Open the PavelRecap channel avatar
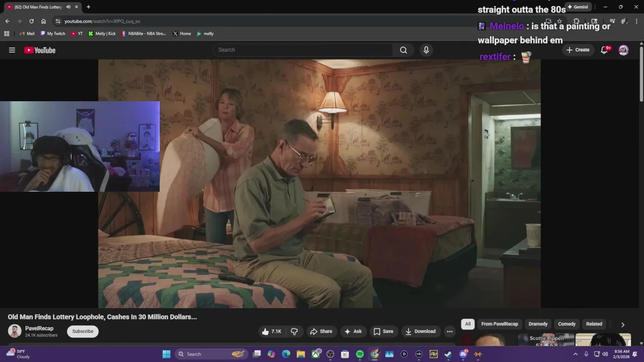Image resolution: width=644 pixels, height=362 pixels. (x=15, y=331)
